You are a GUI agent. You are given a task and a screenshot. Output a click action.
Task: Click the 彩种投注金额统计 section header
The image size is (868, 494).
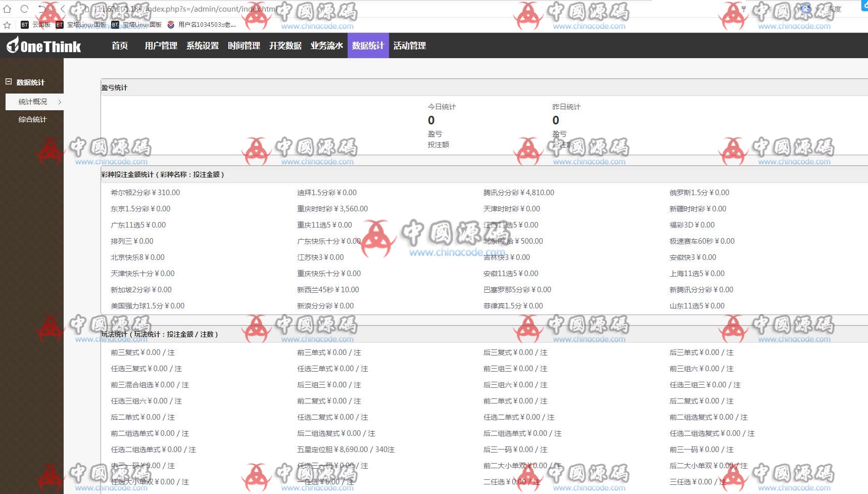click(484, 174)
